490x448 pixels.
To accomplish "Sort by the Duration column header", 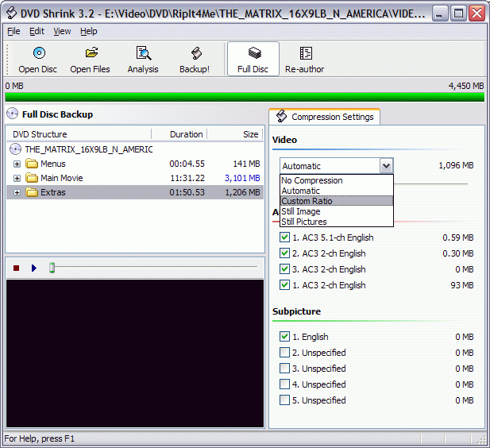I will (187, 134).
